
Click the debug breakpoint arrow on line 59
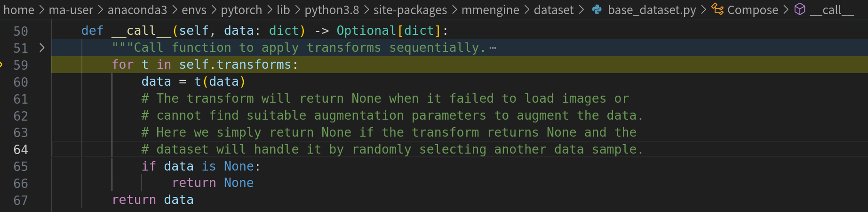click(1, 65)
